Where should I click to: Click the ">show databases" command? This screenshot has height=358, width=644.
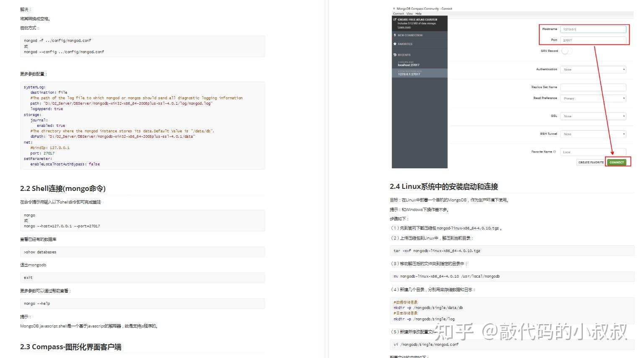(x=40, y=252)
